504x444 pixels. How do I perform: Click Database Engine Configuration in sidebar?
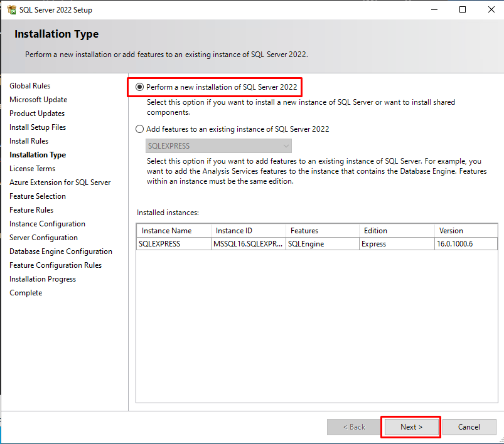click(x=61, y=251)
